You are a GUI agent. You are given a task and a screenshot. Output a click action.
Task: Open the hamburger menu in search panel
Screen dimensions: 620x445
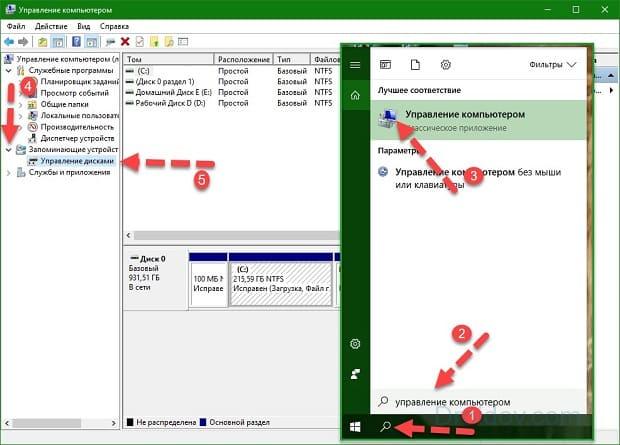coord(355,65)
